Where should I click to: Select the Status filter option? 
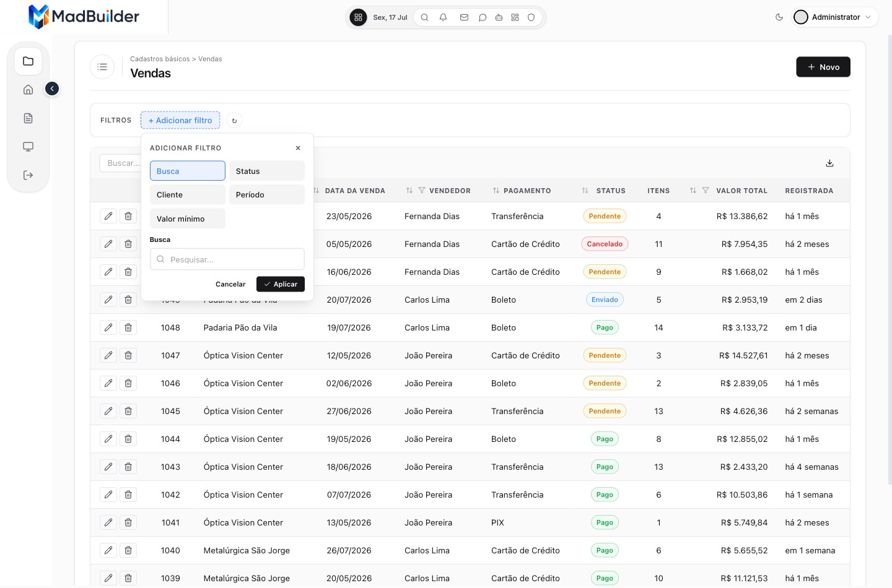coord(267,171)
